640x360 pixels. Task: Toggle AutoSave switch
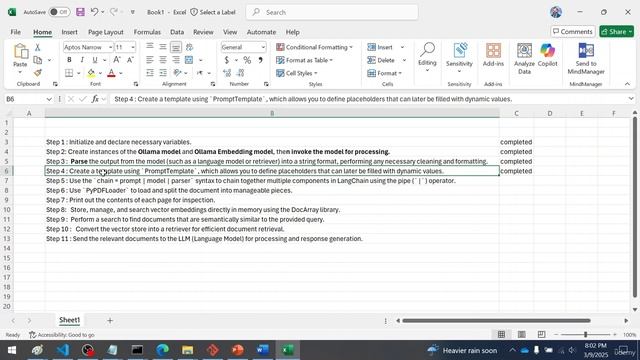(59, 12)
